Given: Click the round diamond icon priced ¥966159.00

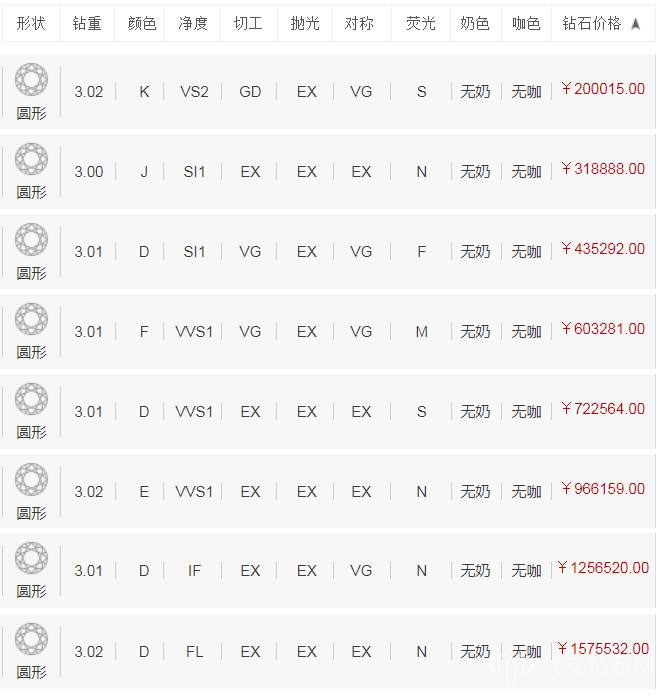Looking at the screenshot, I should (31, 480).
